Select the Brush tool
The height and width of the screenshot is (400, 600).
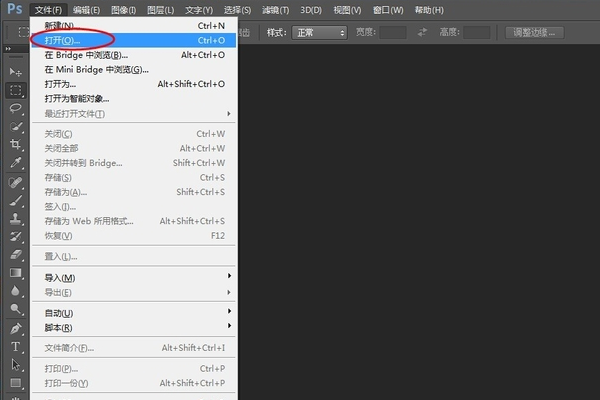[x=16, y=200]
